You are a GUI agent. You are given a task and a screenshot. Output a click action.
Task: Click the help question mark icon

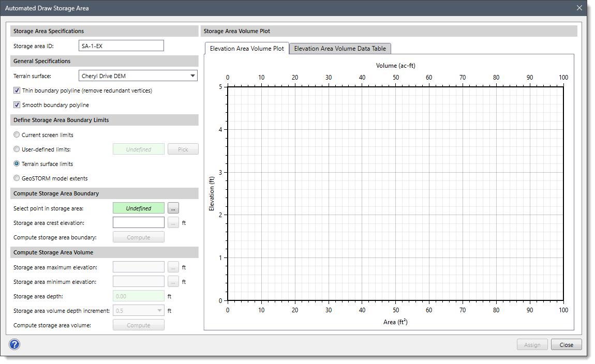(x=14, y=344)
